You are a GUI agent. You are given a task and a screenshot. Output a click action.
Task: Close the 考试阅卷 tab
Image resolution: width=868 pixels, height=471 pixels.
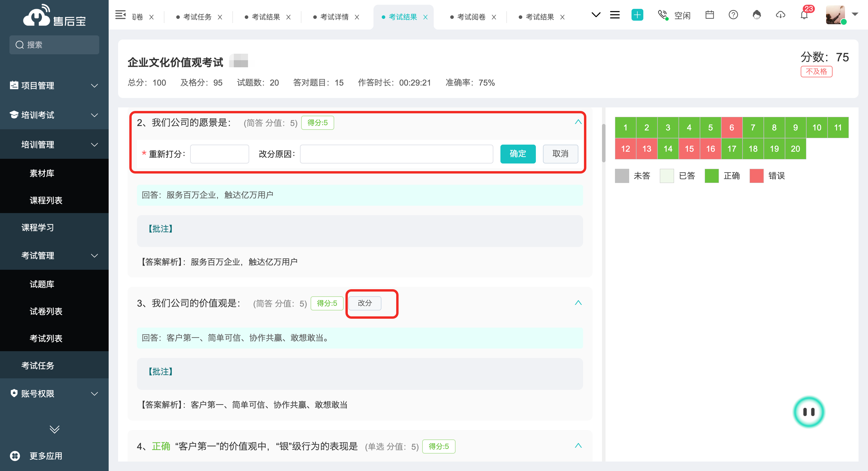494,17
